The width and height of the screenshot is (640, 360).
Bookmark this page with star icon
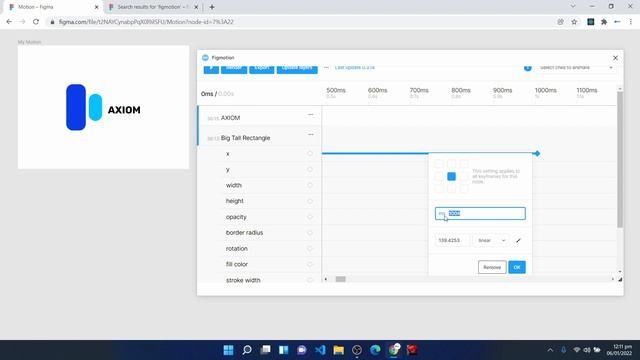pyautogui.click(x=574, y=22)
